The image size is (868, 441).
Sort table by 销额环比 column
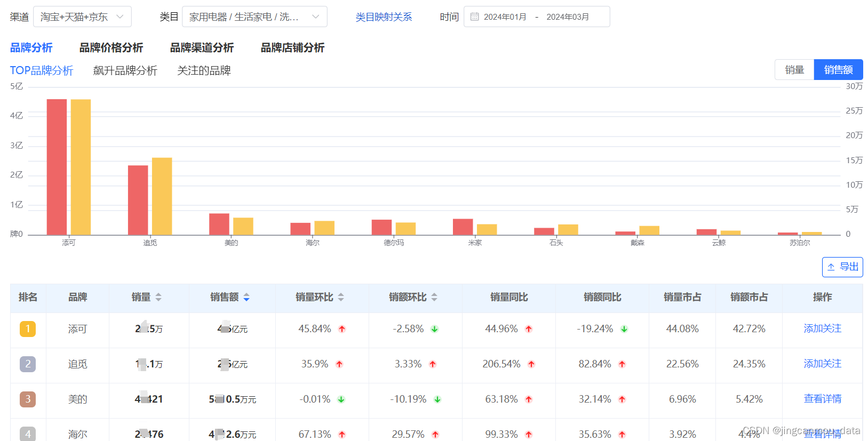pyautogui.click(x=434, y=298)
